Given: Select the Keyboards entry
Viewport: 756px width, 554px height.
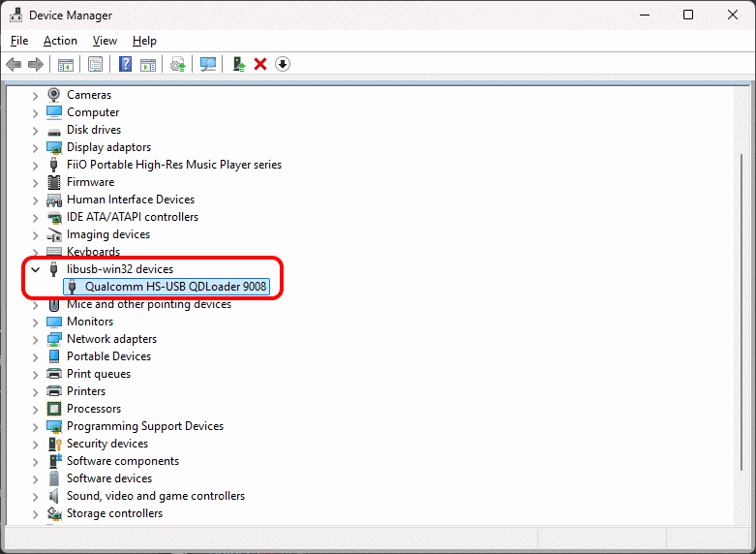Looking at the screenshot, I should pos(94,252).
